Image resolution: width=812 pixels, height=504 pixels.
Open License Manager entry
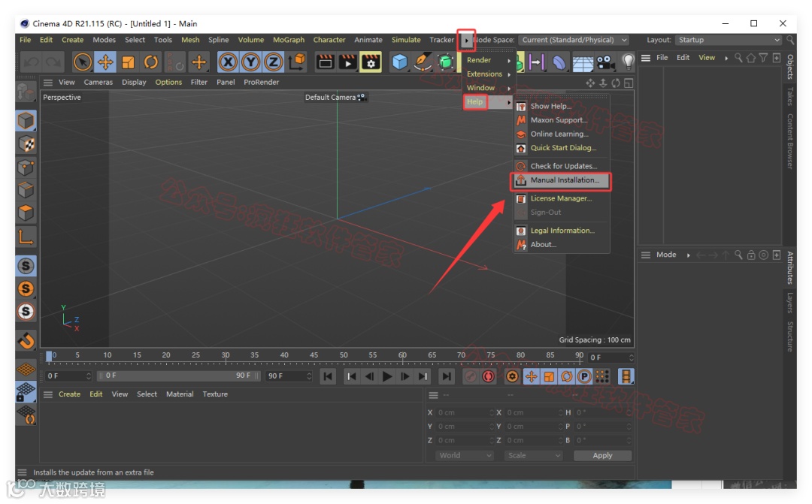click(562, 199)
